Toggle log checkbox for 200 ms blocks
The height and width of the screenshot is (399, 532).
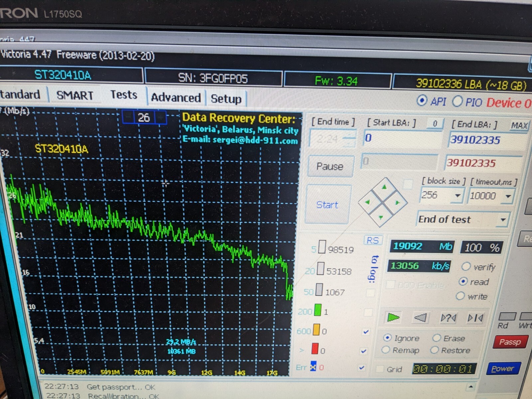tap(368, 312)
